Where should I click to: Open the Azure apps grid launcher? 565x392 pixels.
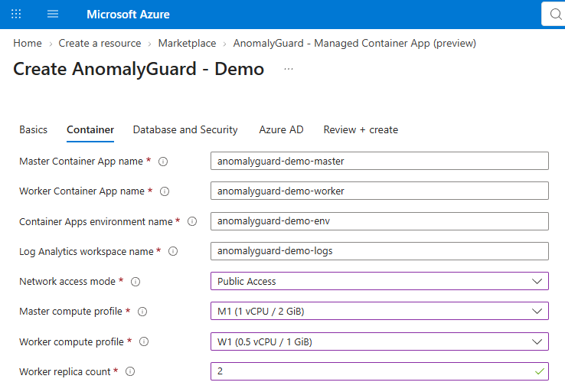pyautogui.click(x=16, y=14)
